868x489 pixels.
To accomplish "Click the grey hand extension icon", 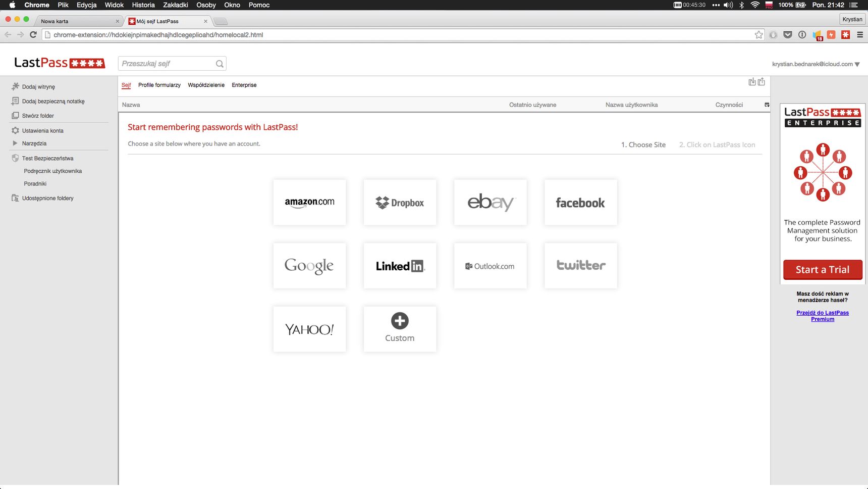I will pyautogui.click(x=773, y=35).
